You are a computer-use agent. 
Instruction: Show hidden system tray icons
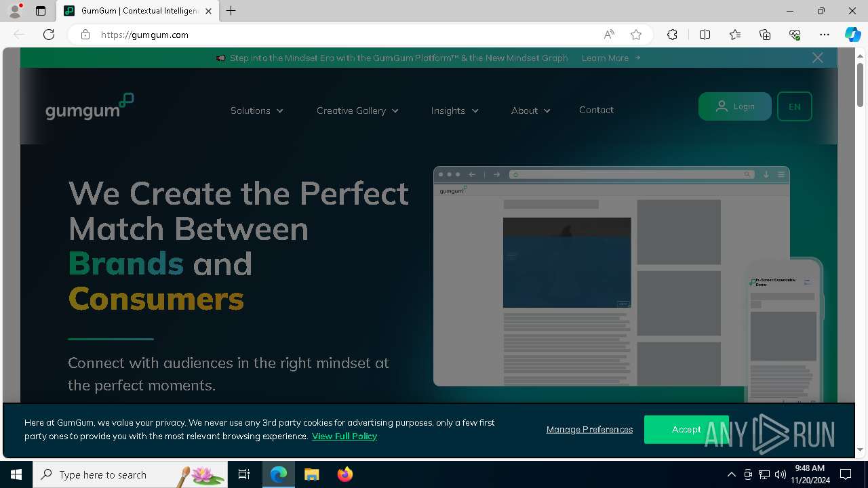click(x=731, y=474)
